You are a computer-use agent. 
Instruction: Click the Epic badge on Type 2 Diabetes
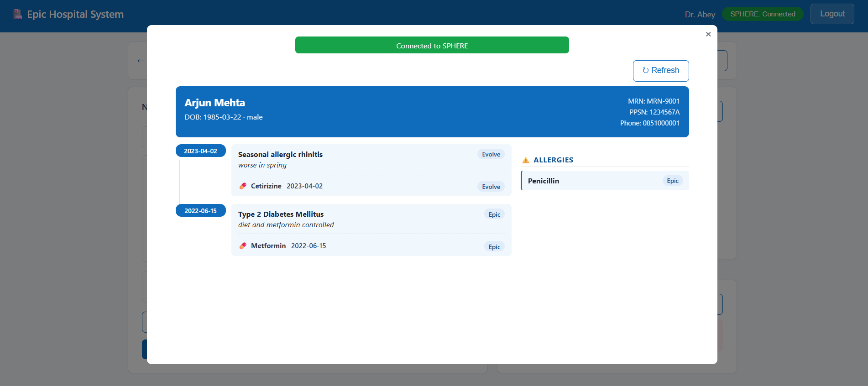494,214
